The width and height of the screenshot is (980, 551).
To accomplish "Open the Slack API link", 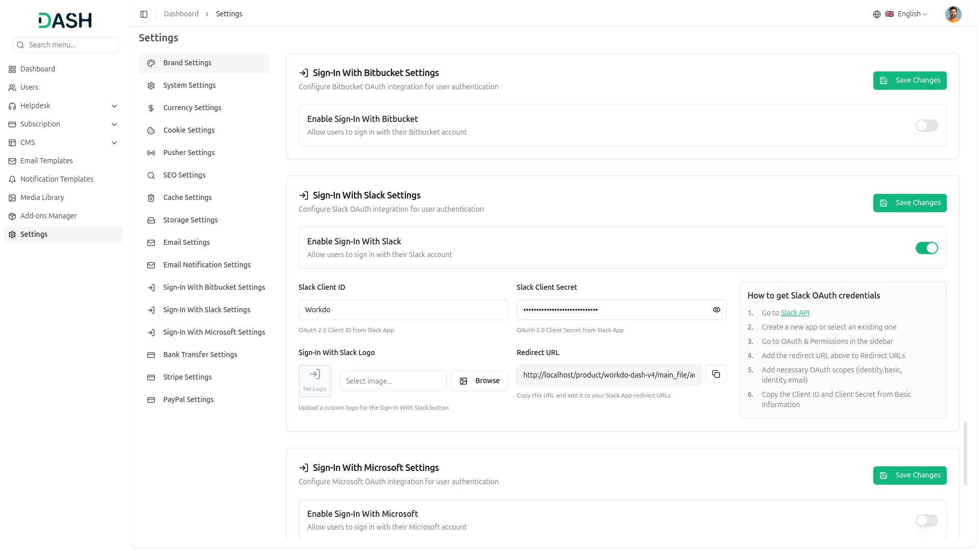I will tap(796, 312).
